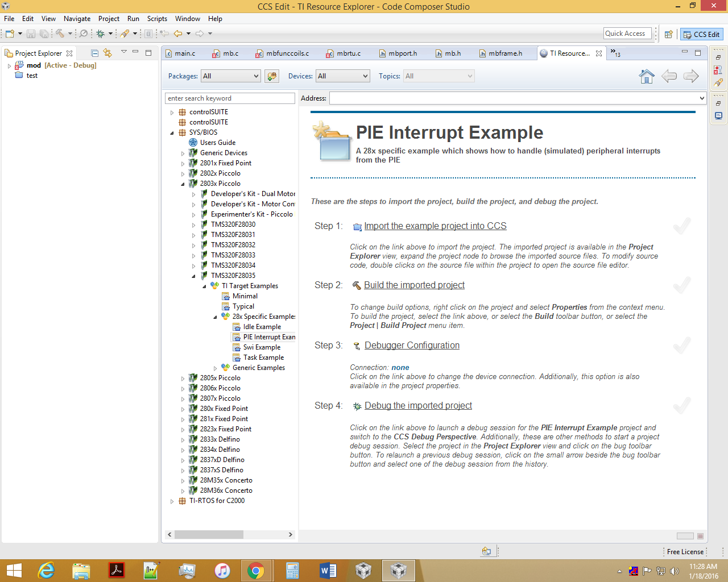Click the Build hammer toolbar icon
The width and height of the screenshot is (728, 582).
(60, 34)
